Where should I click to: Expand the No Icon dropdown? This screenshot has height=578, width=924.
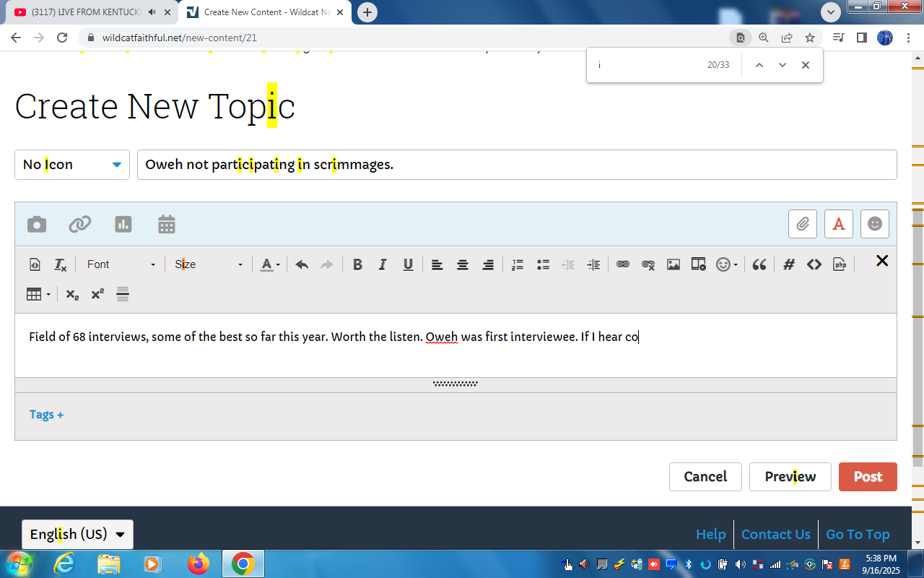(72, 165)
